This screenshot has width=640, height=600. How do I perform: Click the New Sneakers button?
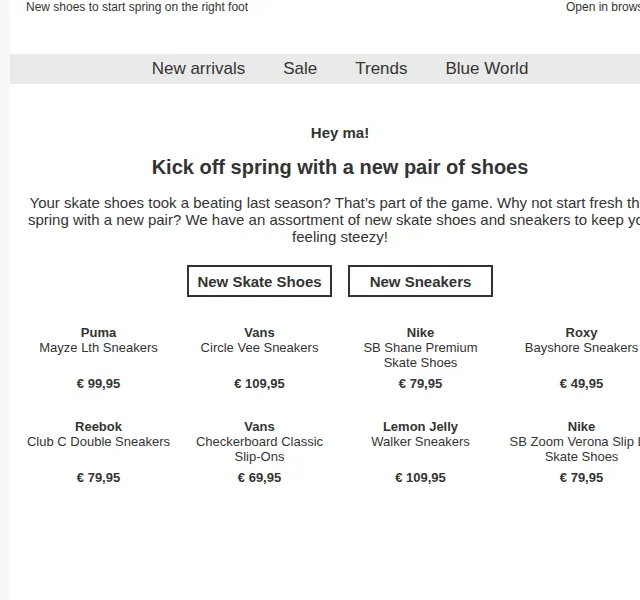420,281
